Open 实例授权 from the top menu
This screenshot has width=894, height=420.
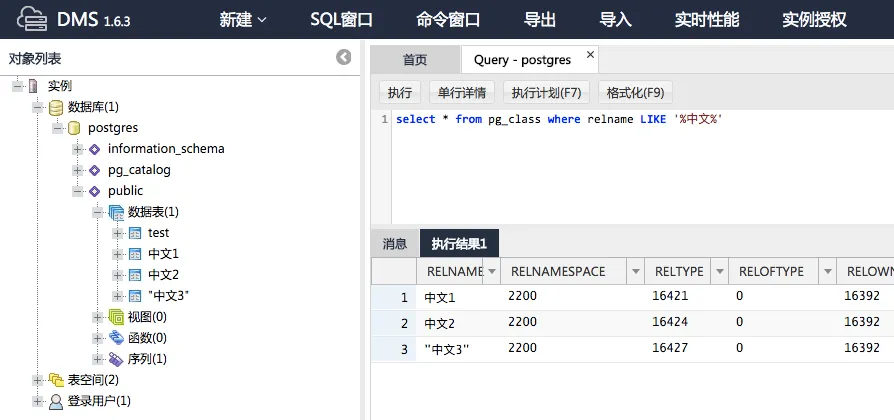[x=814, y=20]
